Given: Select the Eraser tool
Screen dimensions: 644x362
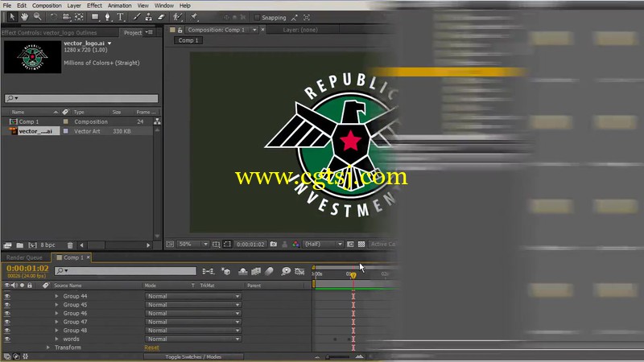Looking at the screenshot, I should click(162, 17).
